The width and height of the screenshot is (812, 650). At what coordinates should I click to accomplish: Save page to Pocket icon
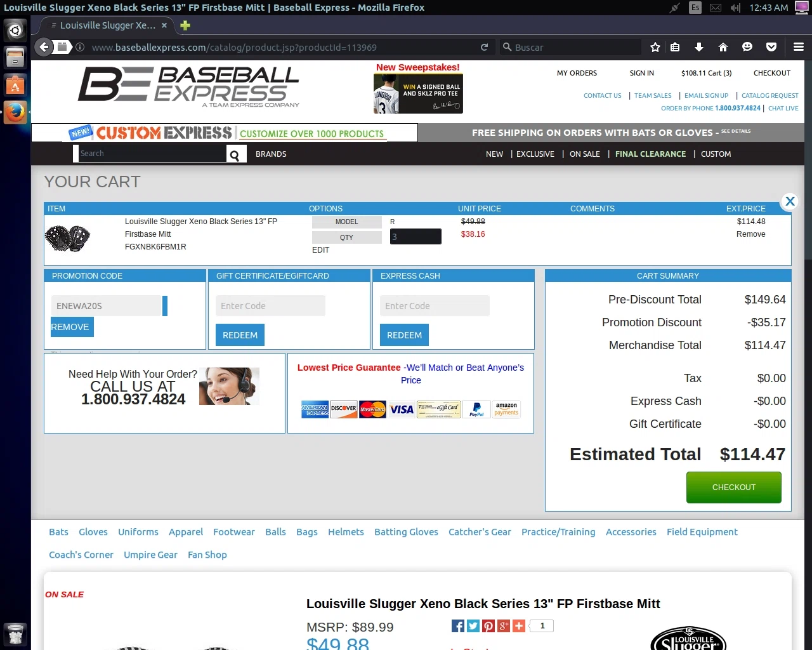coord(771,47)
